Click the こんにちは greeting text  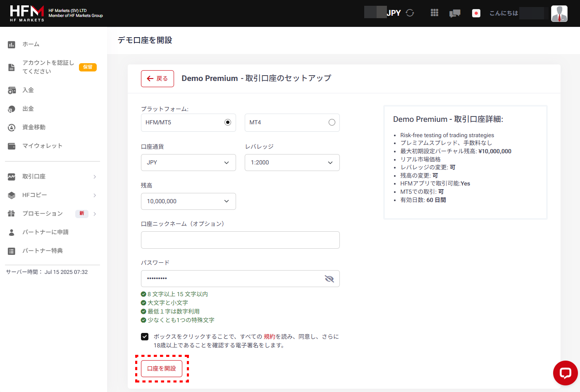[x=504, y=13]
